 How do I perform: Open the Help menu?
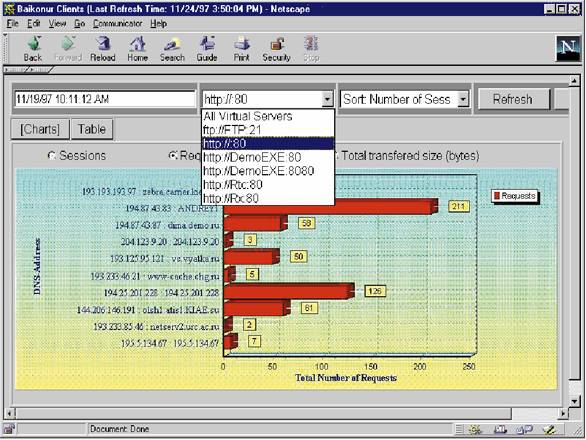pos(158,24)
